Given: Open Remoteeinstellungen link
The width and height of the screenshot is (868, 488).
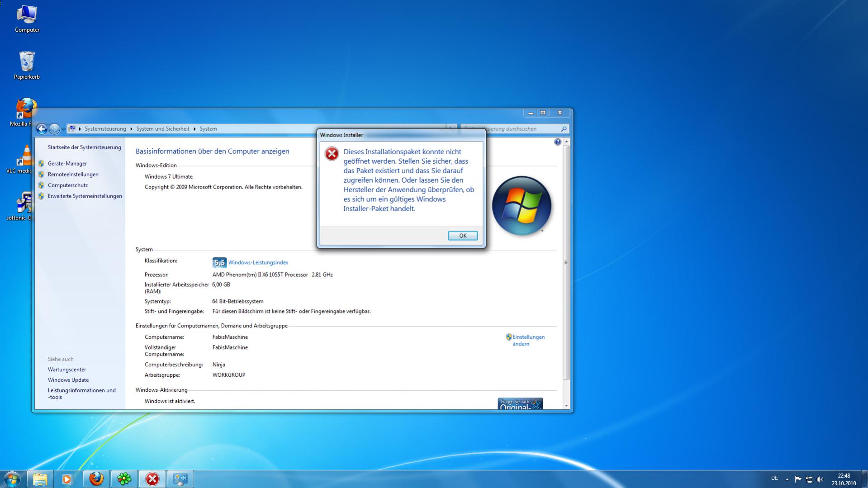Looking at the screenshot, I should click(73, 175).
